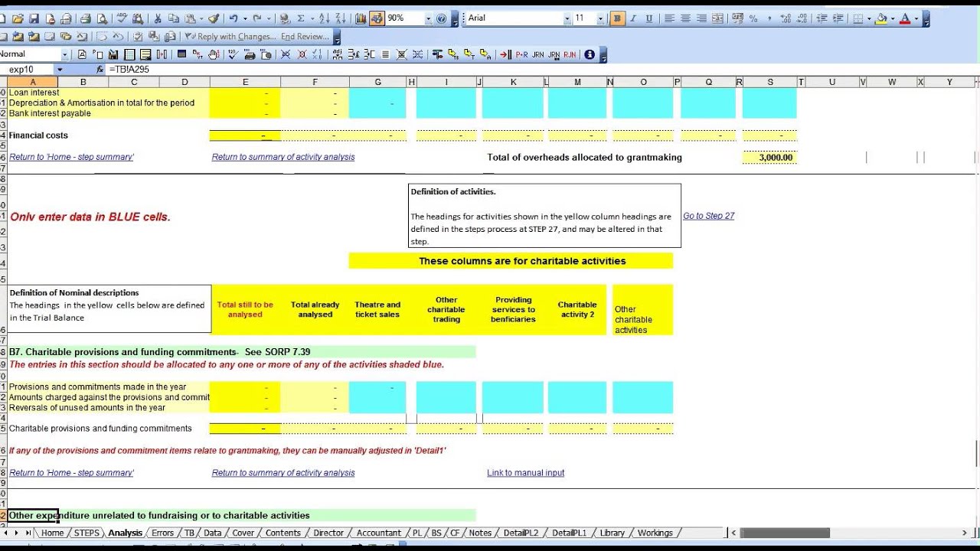The width and height of the screenshot is (980, 551).
Task: Toggle Bold formatting
Action: coord(617,18)
